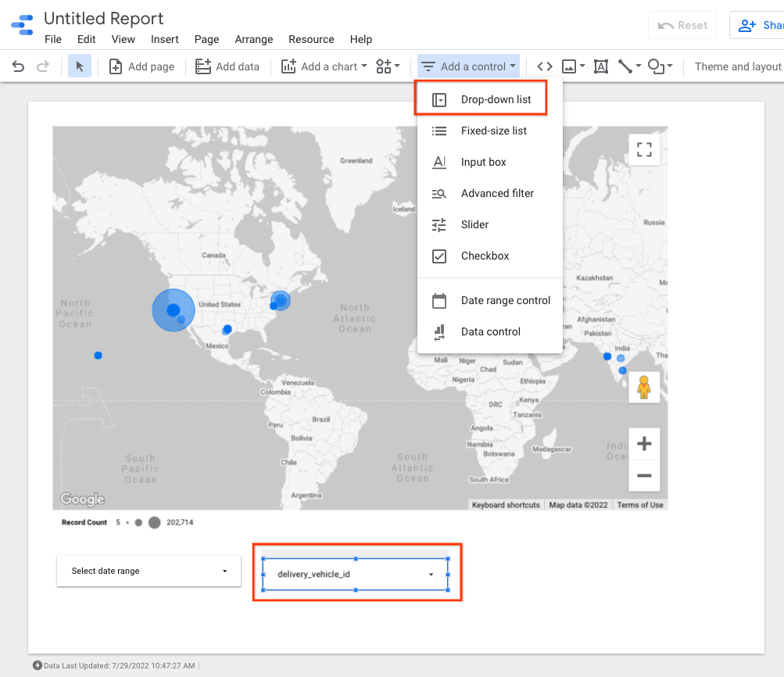Activate the selection arrow tool
The width and height of the screenshot is (784, 677).
79,66
